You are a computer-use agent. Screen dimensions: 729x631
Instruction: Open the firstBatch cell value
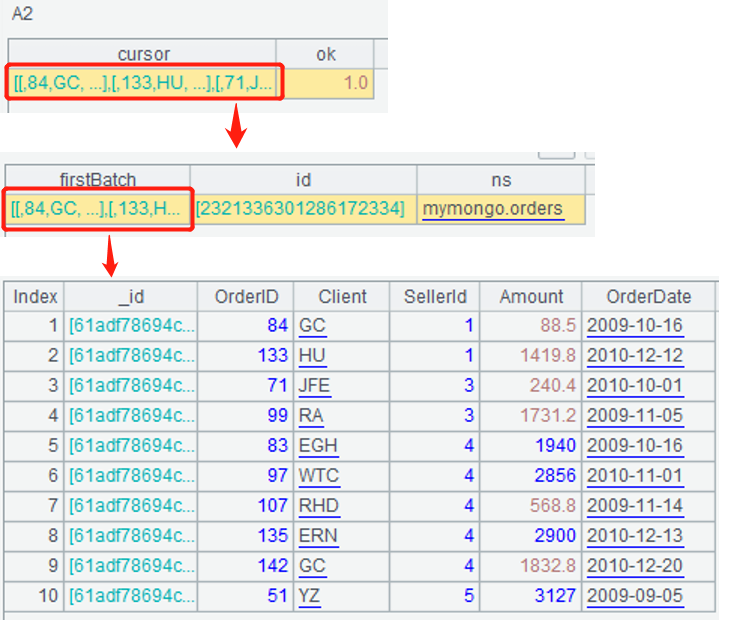pos(98,209)
